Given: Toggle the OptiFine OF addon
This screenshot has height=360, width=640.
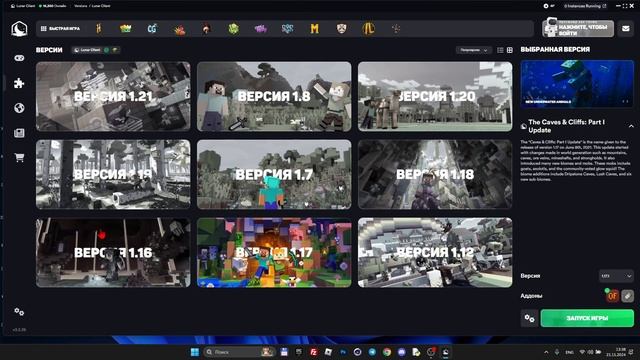Looking at the screenshot, I should (x=612, y=296).
